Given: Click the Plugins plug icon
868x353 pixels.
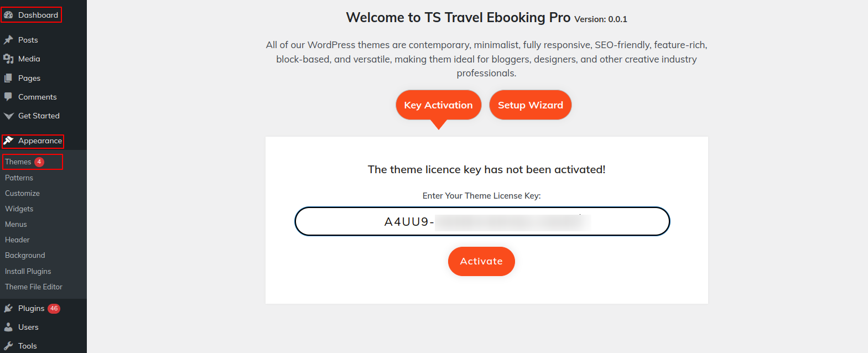Looking at the screenshot, I should coord(8,308).
